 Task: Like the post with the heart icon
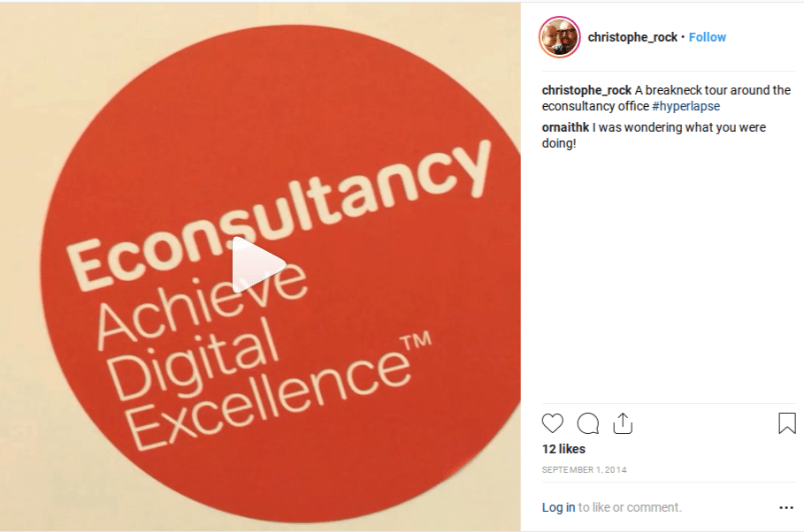[552, 423]
